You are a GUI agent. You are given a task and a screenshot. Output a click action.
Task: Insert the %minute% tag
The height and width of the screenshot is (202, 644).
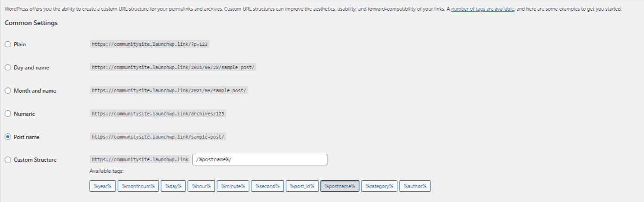pyautogui.click(x=233, y=186)
